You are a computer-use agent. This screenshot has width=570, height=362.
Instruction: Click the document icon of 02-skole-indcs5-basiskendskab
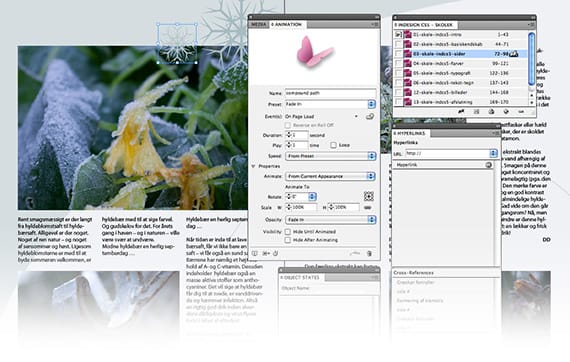pos(407,44)
